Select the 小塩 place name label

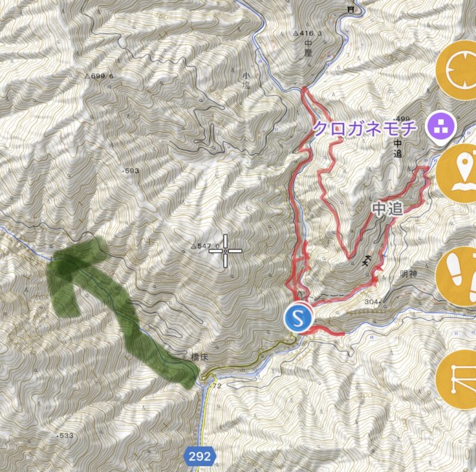coord(246,80)
